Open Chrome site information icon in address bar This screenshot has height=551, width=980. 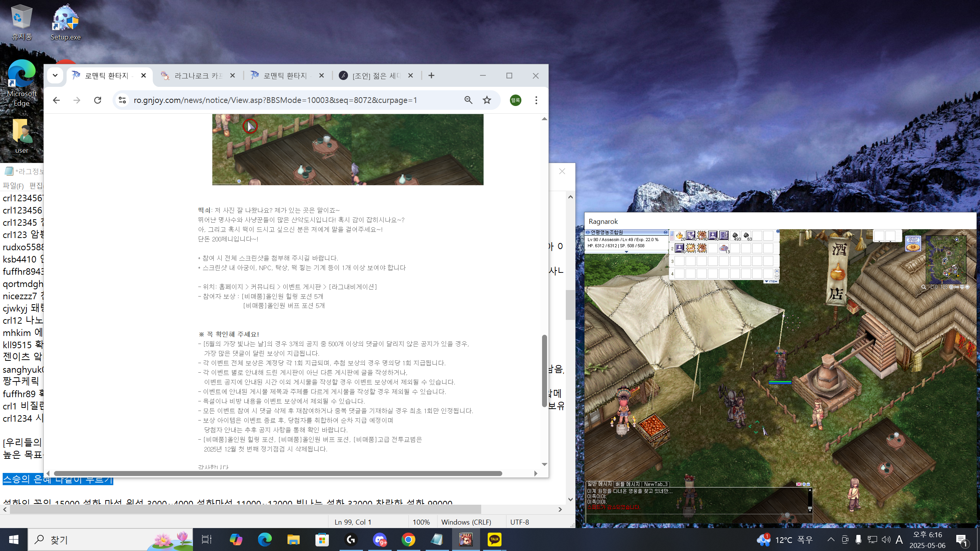click(x=122, y=100)
